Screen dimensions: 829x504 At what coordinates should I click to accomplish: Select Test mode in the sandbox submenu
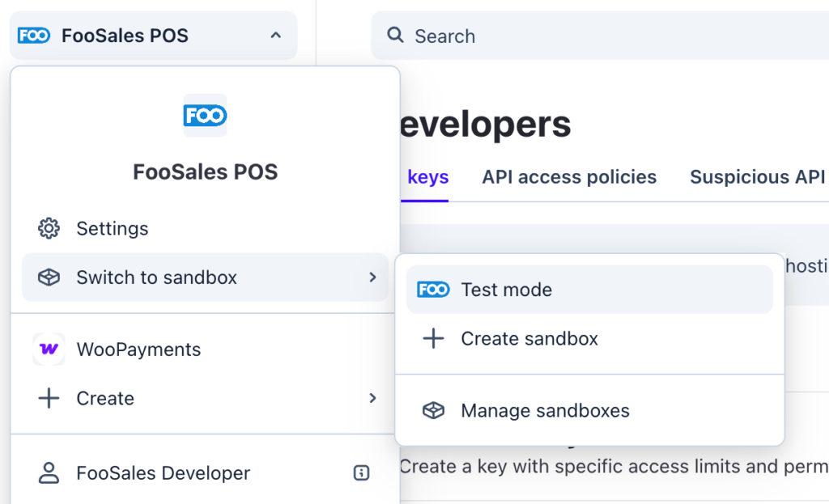click(x=589, y=290)
